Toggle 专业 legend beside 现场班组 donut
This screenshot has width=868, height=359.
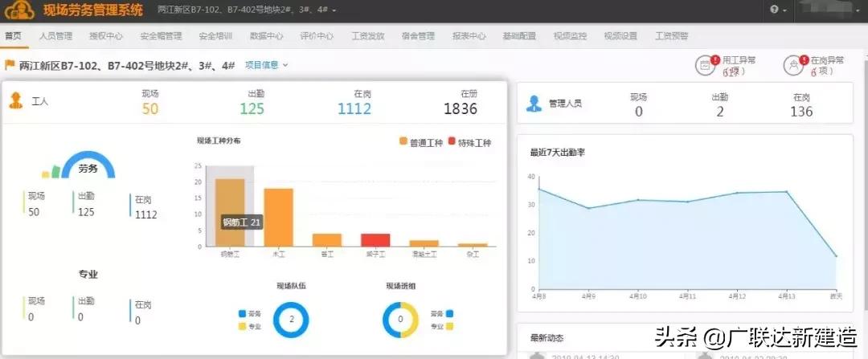(x=442, y=326)
